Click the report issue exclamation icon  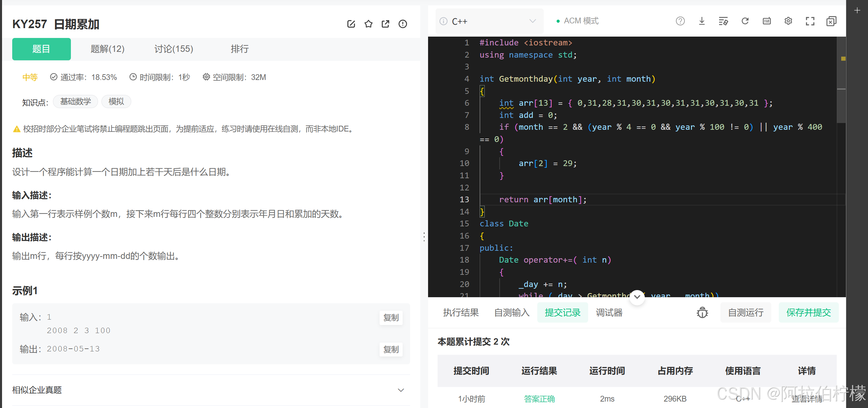(403, 24)
